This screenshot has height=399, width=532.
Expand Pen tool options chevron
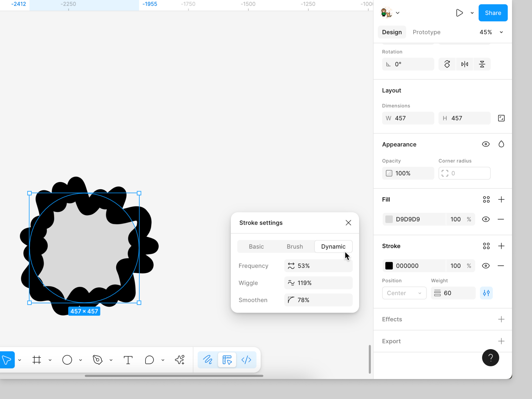click(111, 360)
